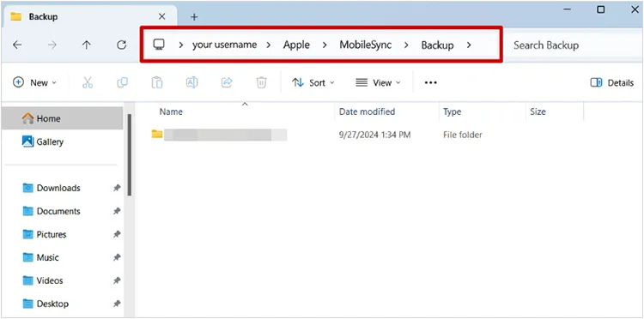The image size is (644, 319).
Task: Expand chevron after 'Apple' breadcrumb
Action: pyautogui.click(x=325, y=45)
